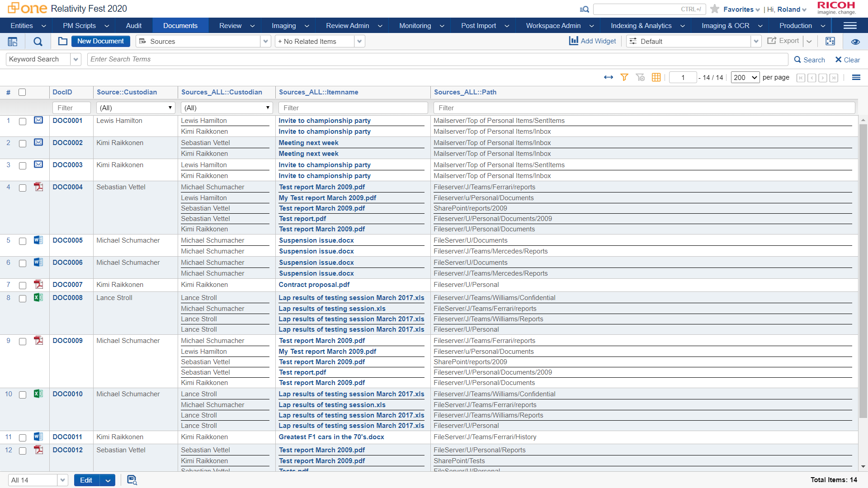This screenshot has height=488, width=868.
Task: Check the box for DOC0002
Action: point(23,143)
